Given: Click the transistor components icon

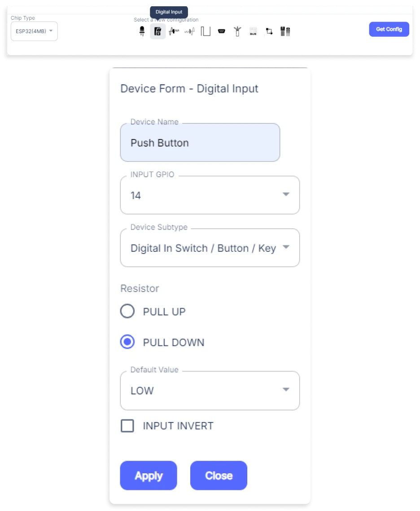Looking at the screenshot, I should (285, 31).
